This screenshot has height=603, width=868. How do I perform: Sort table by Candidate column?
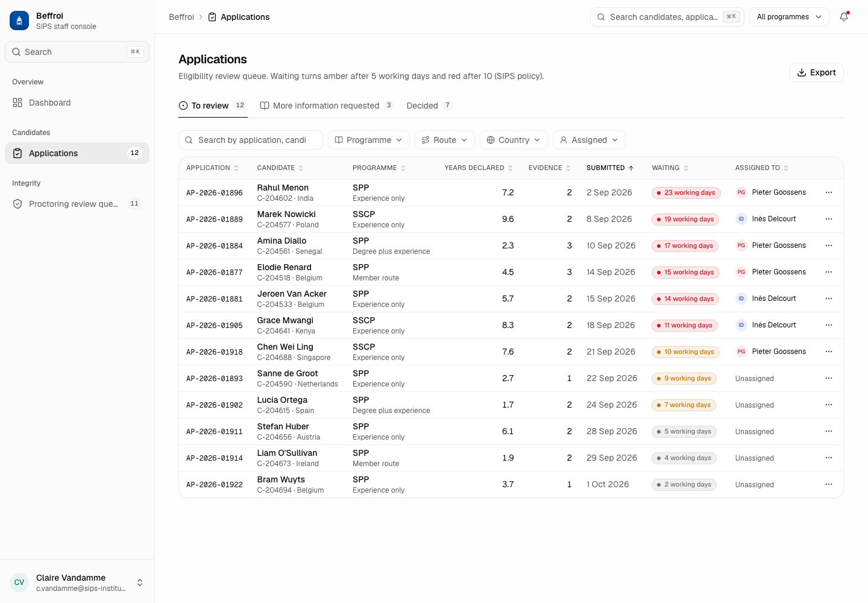(280, 168)
